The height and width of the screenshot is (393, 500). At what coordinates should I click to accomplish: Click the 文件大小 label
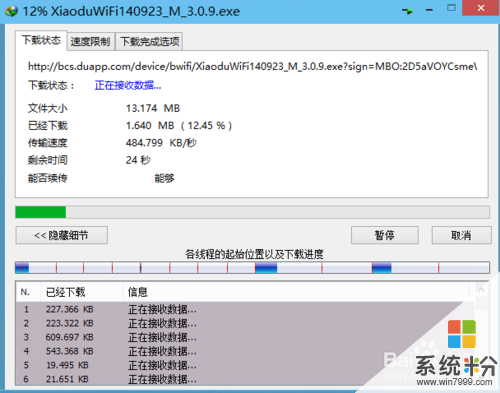point(48,108)
